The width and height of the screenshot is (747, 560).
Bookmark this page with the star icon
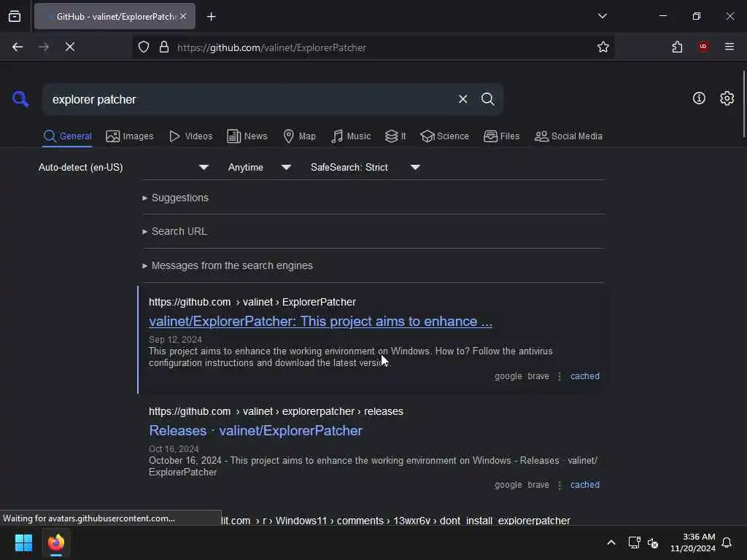point(603,47)
